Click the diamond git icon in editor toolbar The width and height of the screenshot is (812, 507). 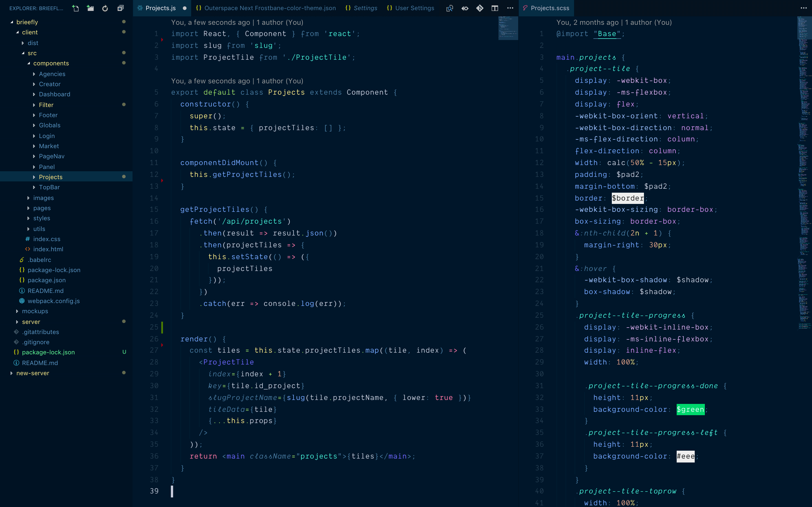(x=480, y=8)
